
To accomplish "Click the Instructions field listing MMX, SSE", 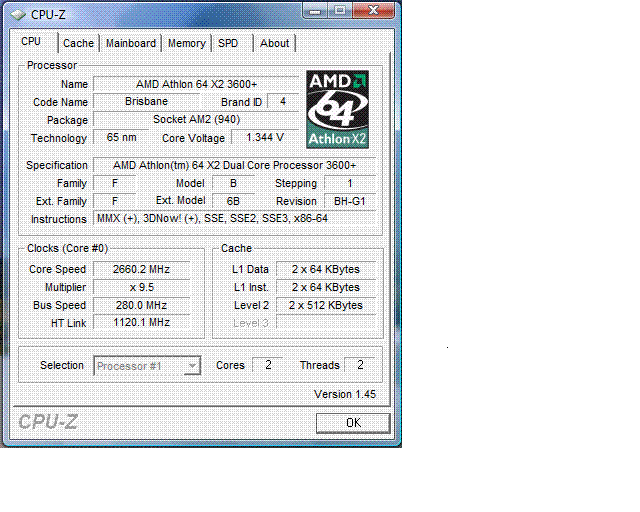I will click(234, 218).
